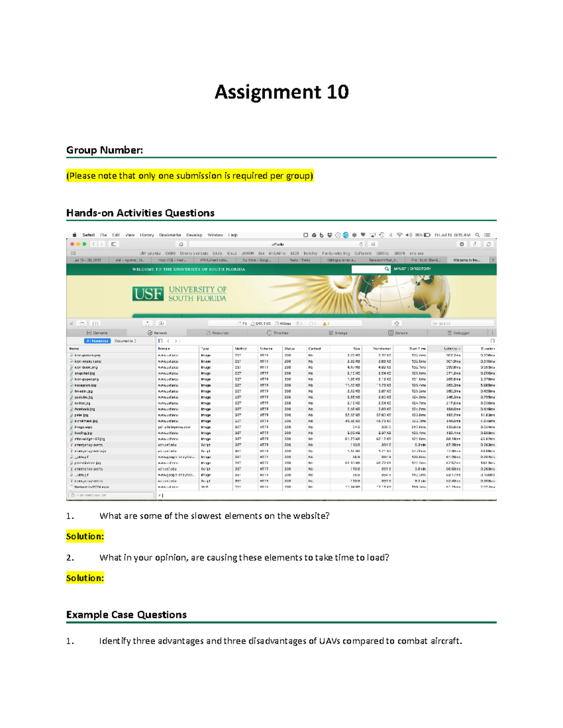Select the youtube.jpg resource row
Image resolution: width=563 pixels, height=728 pixels.
coord(281,397)
